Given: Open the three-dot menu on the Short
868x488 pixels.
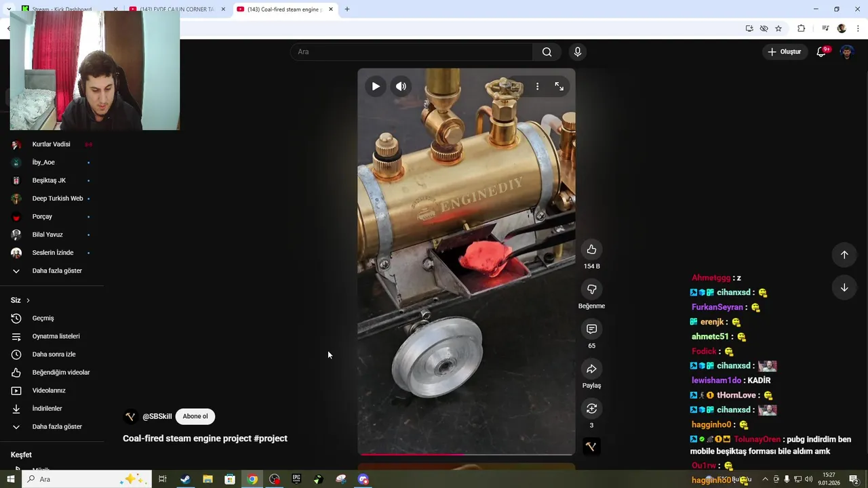Looking at the screenshot, I should (537, 86).
